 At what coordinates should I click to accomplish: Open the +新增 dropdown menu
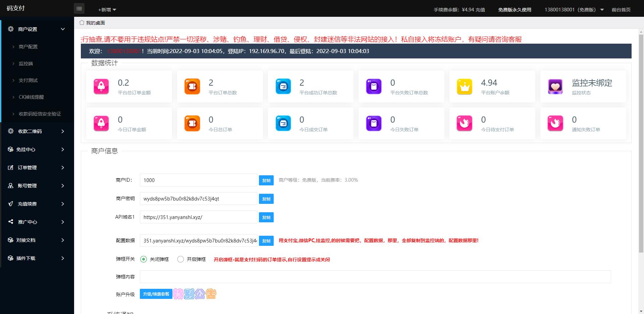point(107,10)
